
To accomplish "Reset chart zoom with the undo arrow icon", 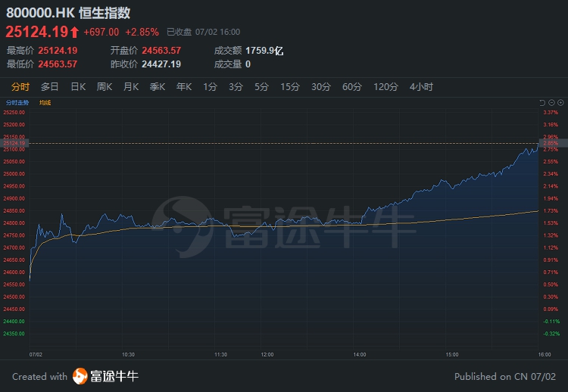I will coord(542,103).
